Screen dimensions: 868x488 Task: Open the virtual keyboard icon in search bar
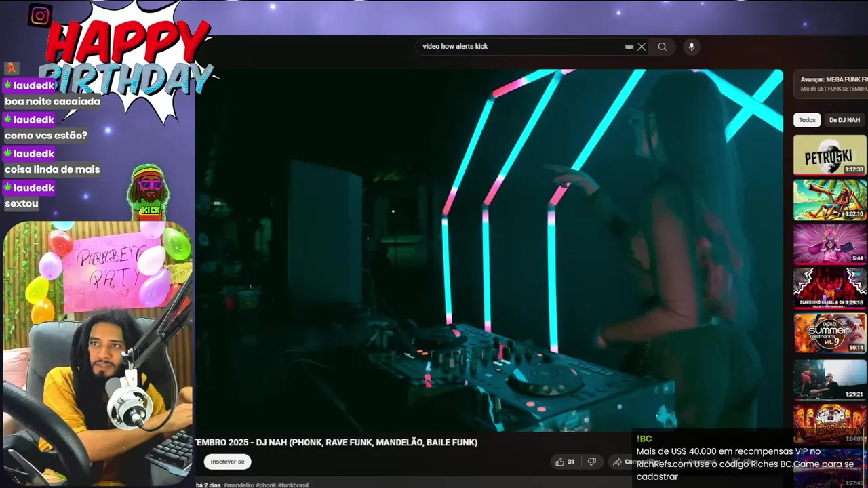point(629,47)
